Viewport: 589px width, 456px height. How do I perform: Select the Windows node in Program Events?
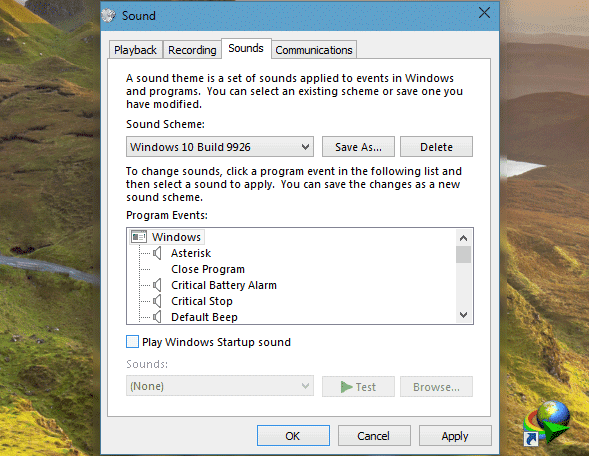click(x=176, y=237)
